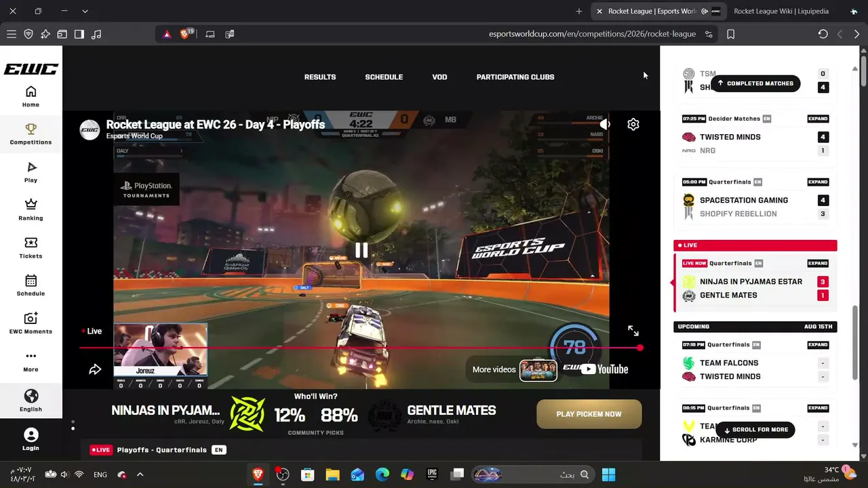868x488 pixels.
Task: Click the ENG keyboard language indicator
Action: [100, 474]
